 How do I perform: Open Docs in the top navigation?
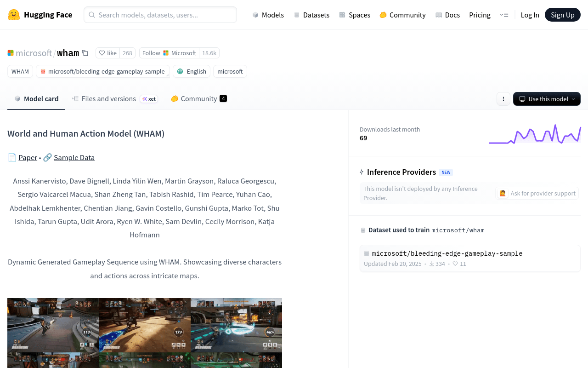447,15
